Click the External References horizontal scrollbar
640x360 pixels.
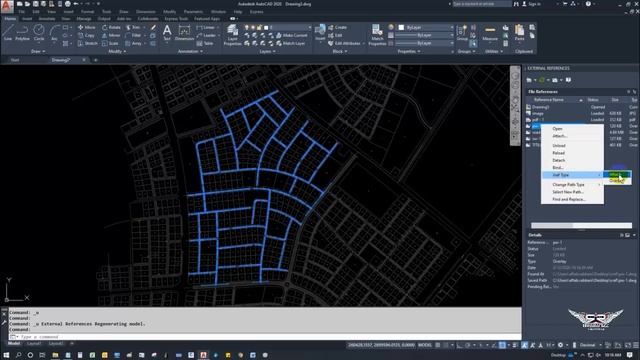coord(581,225)
